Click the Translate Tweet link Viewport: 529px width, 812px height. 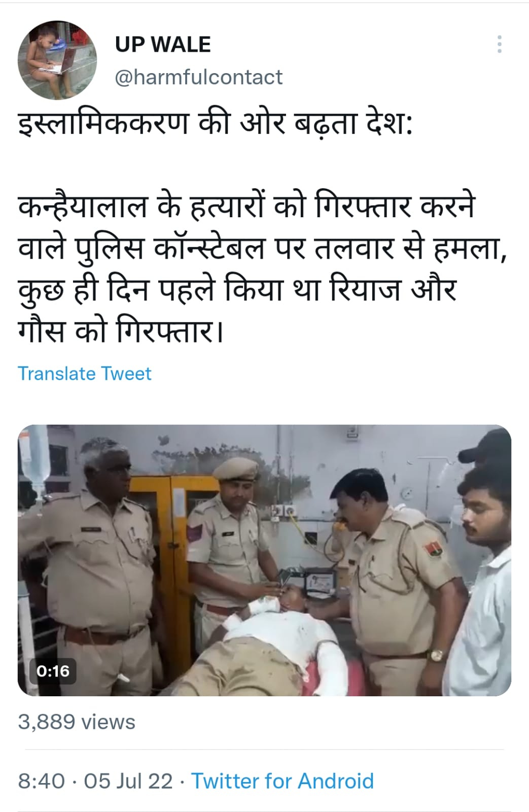pos(85,374)
